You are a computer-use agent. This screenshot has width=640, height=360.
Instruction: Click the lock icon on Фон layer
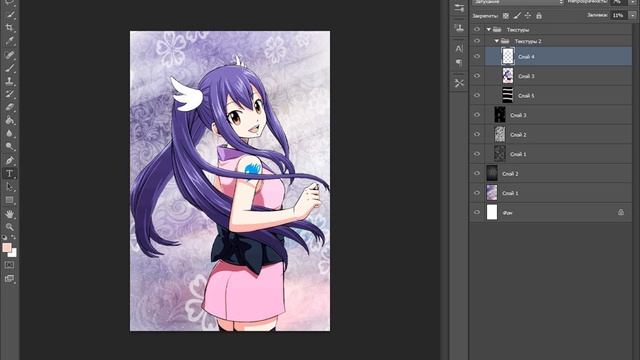click(x=621, y=212)
